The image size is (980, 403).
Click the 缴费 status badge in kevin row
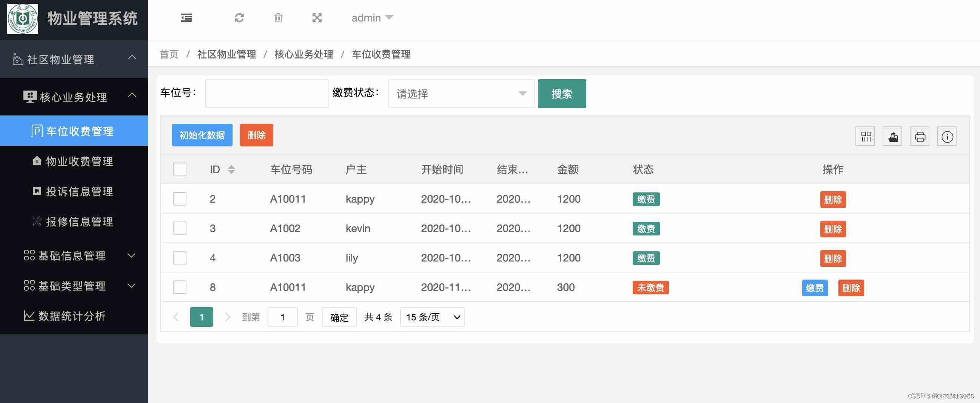[x=646, y=229]
